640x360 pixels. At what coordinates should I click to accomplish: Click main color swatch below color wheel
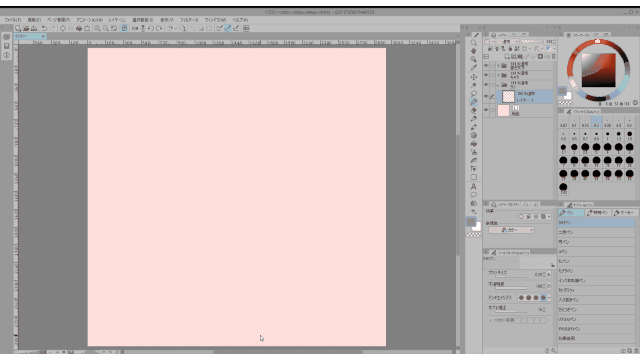point(562,91)
